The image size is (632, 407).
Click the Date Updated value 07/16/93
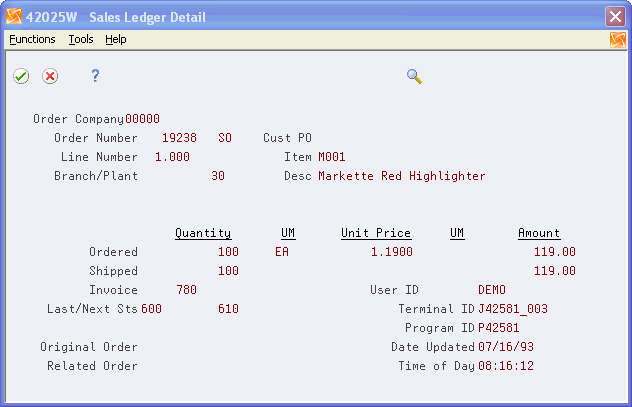coord(506,347)
